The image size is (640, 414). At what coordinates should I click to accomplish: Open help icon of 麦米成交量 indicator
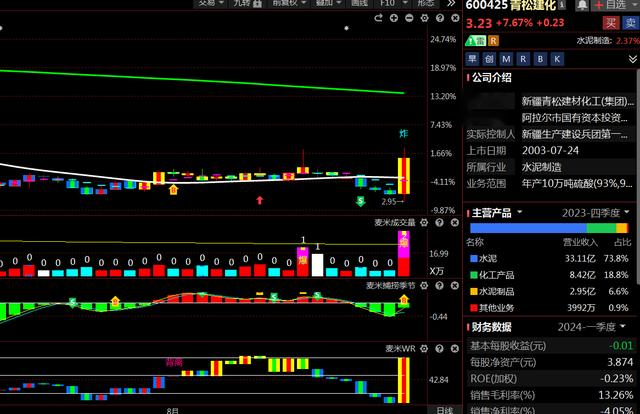(x=439, y=223)
